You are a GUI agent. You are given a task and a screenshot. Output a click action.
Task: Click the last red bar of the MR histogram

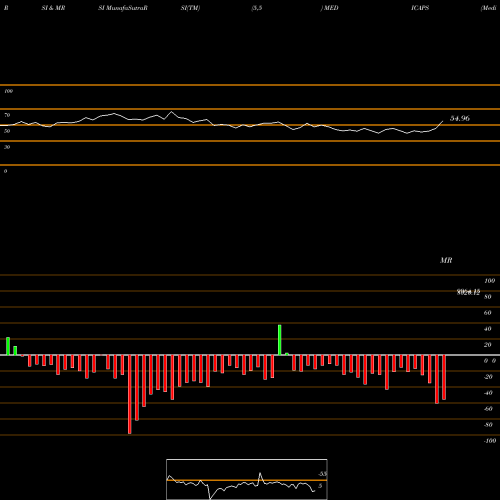point(444,377)
